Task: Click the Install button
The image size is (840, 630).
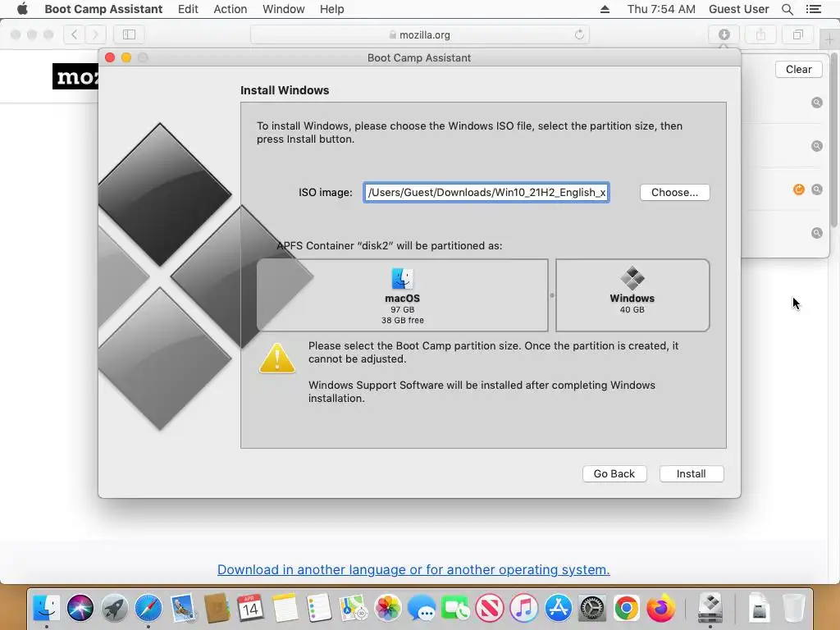Action: coord(691,473)
